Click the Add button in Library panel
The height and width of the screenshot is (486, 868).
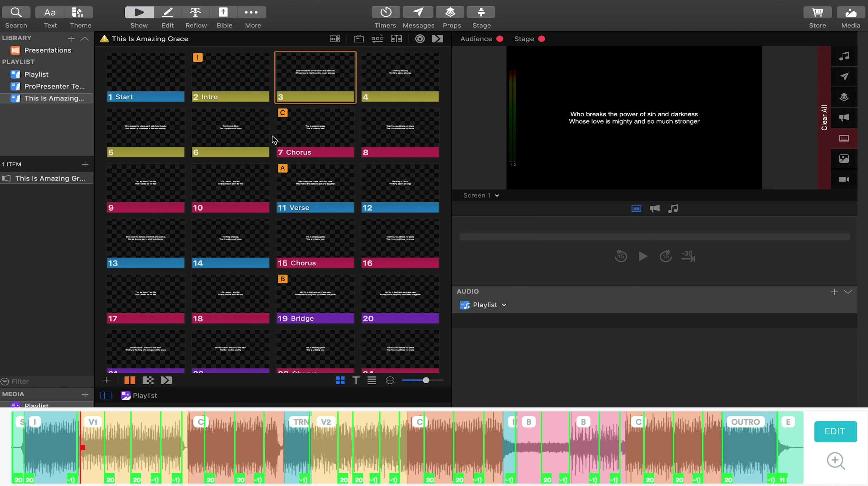pyautogui.click(x=71, y=37)
